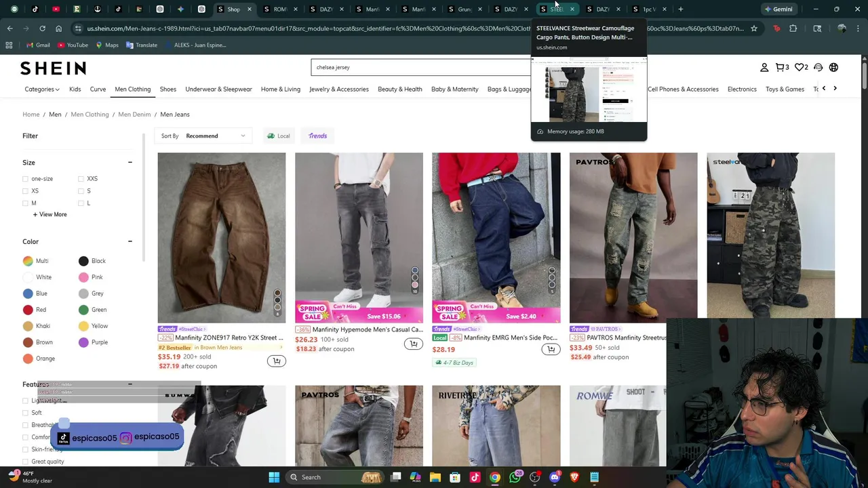Open the Chrome three-dot menu

pyautogui.click(x=858, y=28)
